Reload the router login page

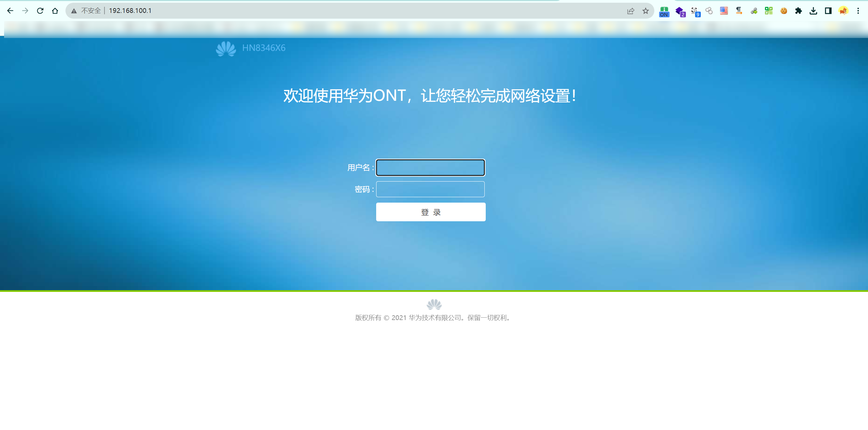40,11
